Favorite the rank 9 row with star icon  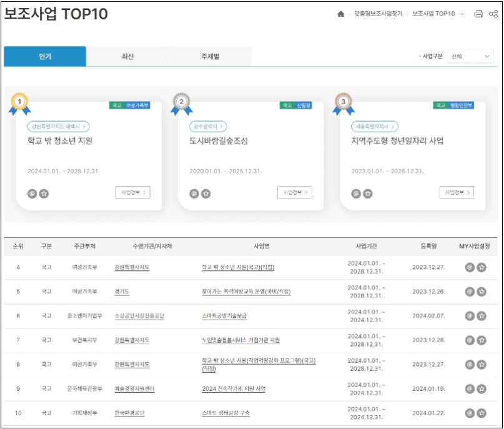[x=482, y=389]
